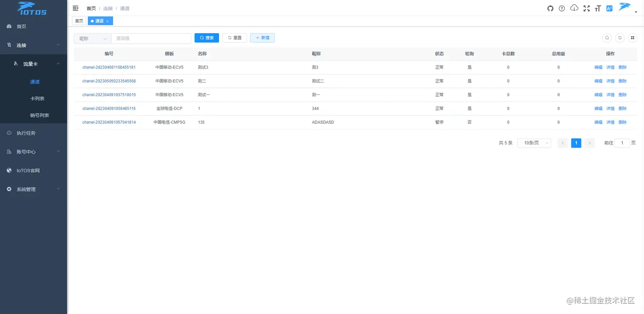Open the 昵称 search field dropdown

[92, 38]
